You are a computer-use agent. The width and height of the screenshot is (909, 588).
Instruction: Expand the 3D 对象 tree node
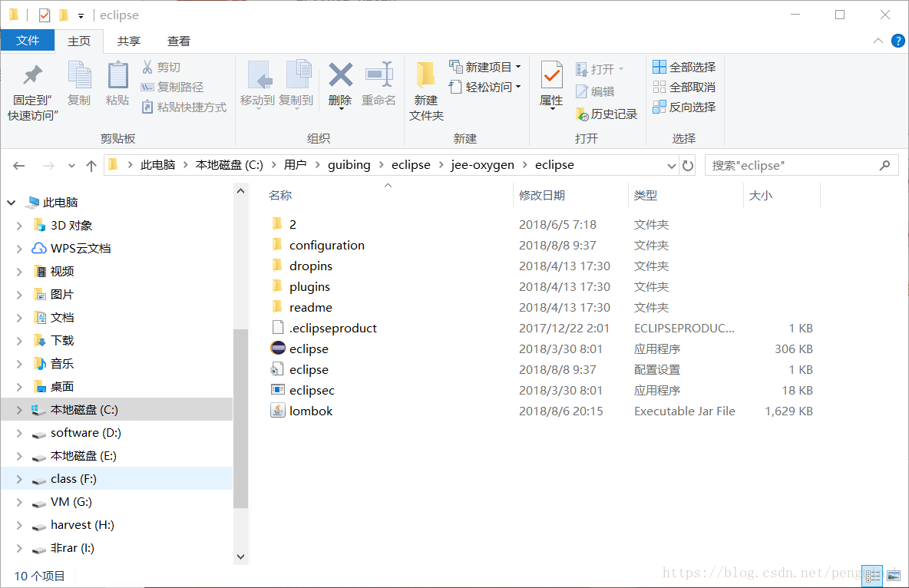click(x=19, y=226)
